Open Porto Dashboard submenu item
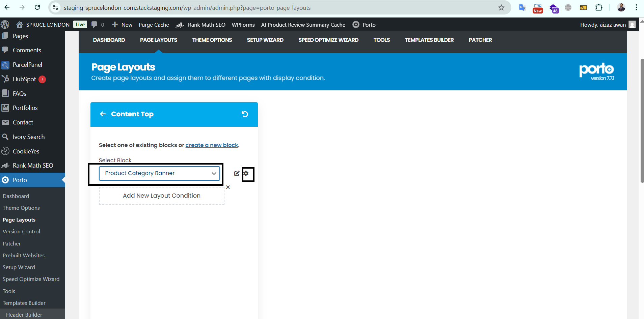This screenshot has width=644, height=319. click(x=16, y=196)
